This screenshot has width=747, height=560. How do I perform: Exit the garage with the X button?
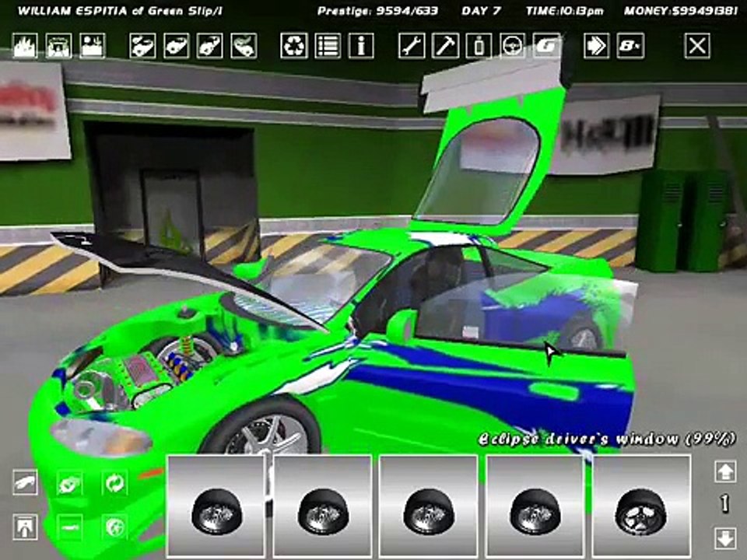697,46
